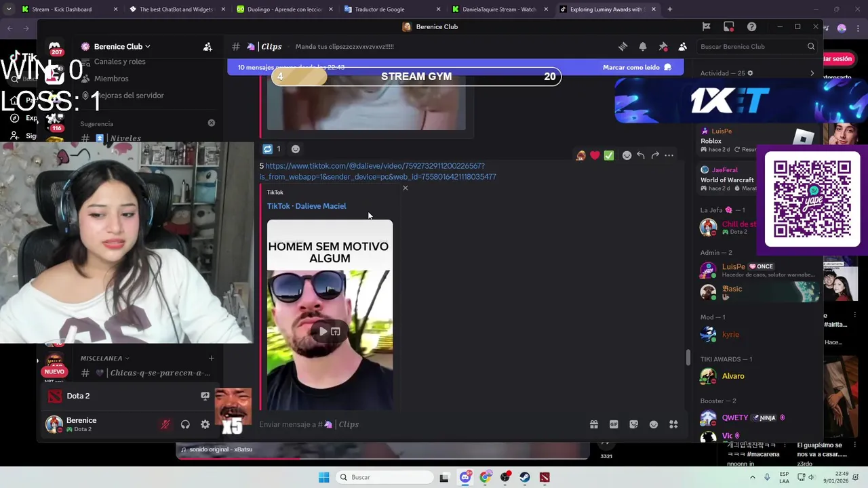The image size is (868, 488).
Task: Add a channel to MISCELANEA with plus icon
Action: point(211,358)
